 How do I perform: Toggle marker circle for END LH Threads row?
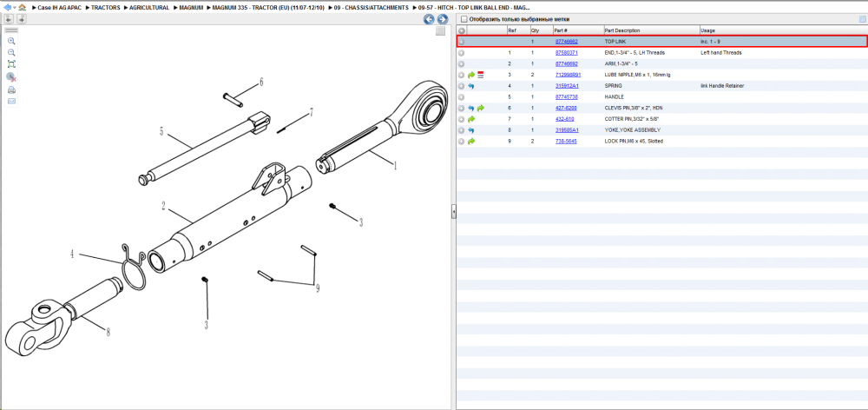(462, 53)
